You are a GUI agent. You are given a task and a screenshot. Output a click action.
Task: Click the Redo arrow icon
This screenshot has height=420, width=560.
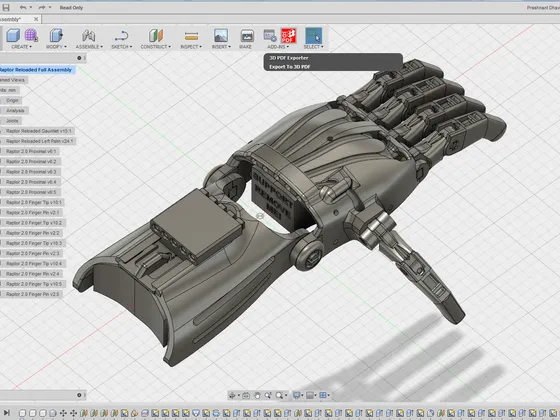(42, 7)
